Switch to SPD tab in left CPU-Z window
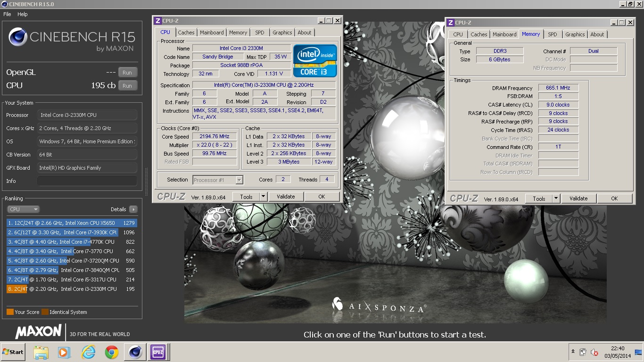The height and width of the screenshot is (362, 644). tap(260, 33)
